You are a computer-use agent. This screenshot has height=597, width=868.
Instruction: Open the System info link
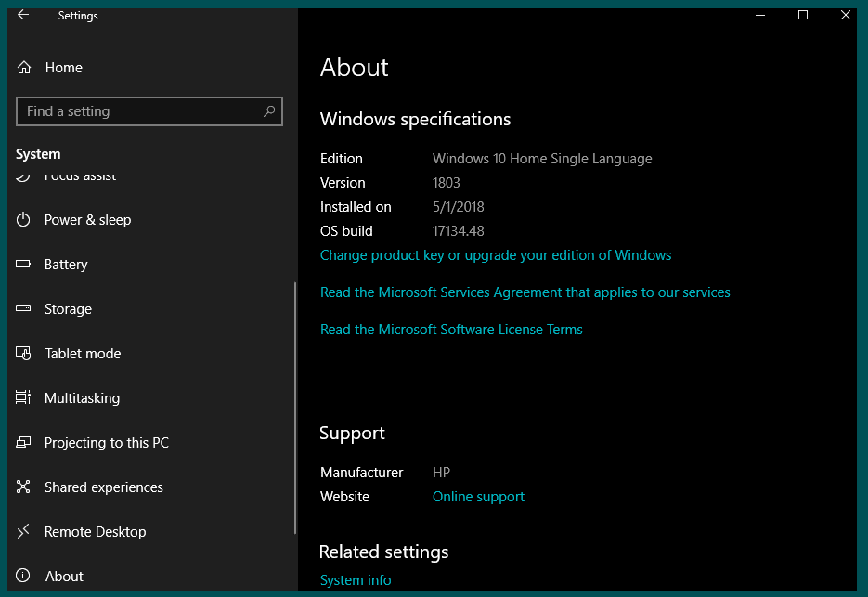pyautogui.click(x=356, y=580)
